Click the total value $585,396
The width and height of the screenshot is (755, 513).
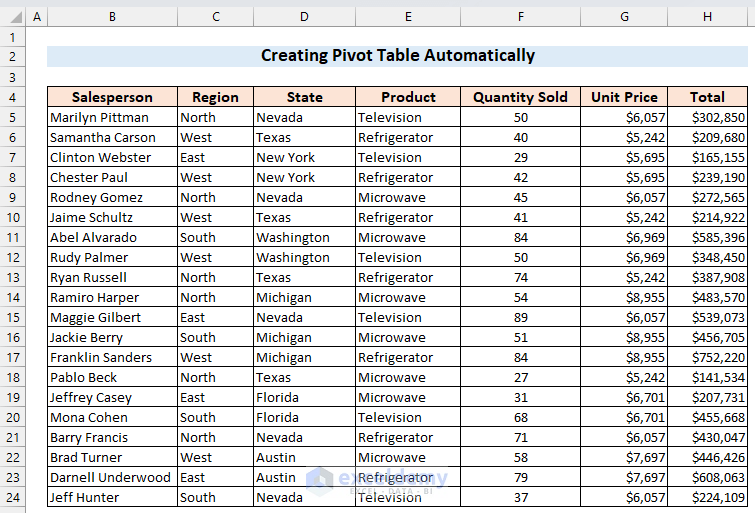(707, 237)
